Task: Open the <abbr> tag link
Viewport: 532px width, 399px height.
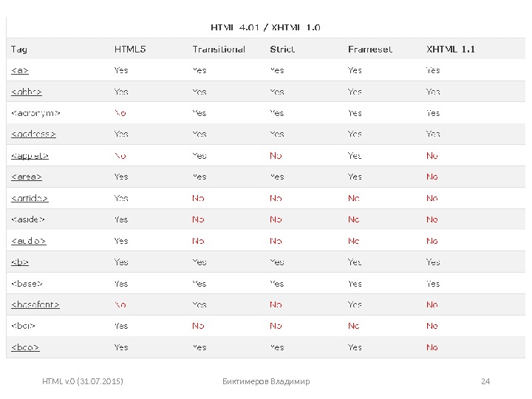Action: tap(26, 92)
